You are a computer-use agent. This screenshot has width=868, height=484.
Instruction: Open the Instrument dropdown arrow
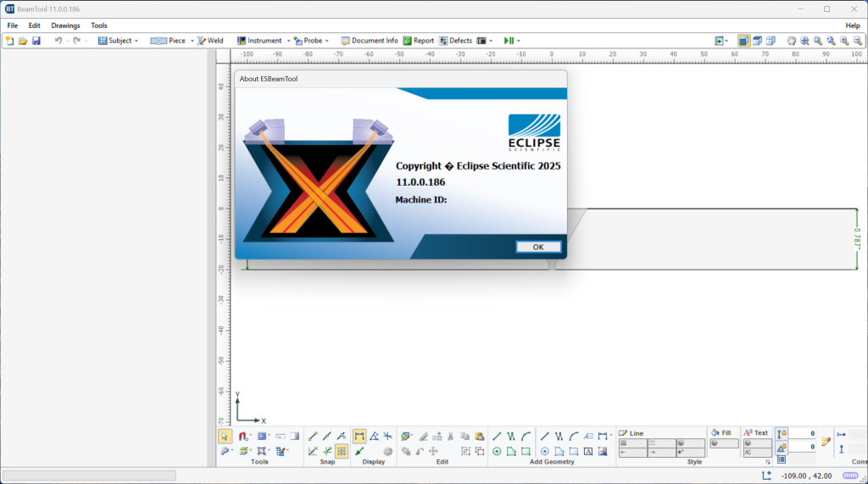[288, 41]
